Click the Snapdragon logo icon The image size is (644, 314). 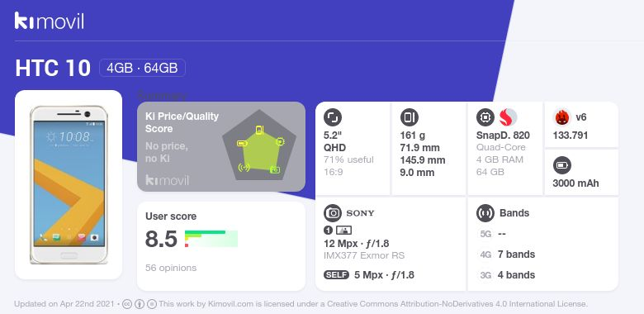coord(508,117)
